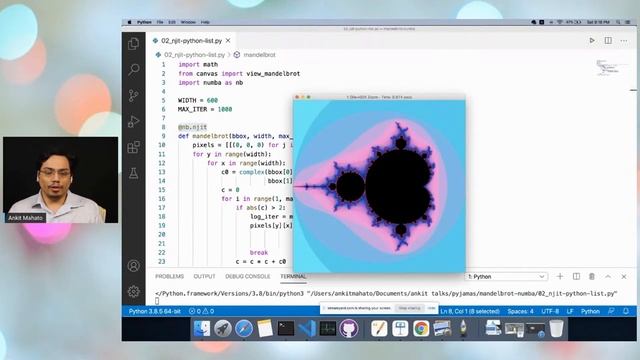640x360 pixels.
Task: Split the terminal panel
Action: click(x=576, y=276)
